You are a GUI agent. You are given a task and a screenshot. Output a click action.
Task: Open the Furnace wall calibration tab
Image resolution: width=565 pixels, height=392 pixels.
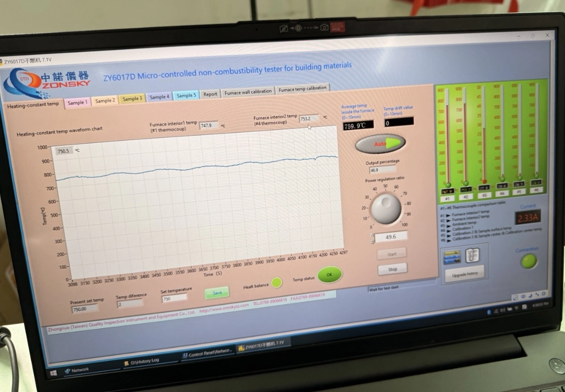pos(248,92)
